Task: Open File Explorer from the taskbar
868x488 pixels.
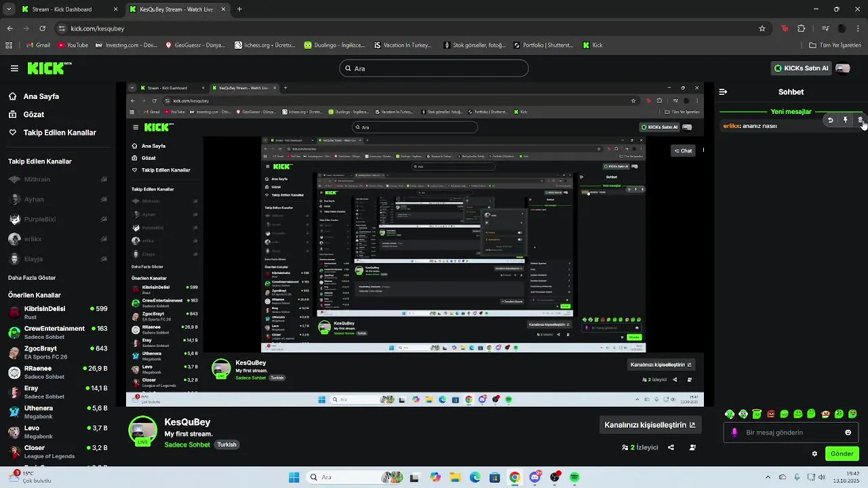Action: pos(455,477)
